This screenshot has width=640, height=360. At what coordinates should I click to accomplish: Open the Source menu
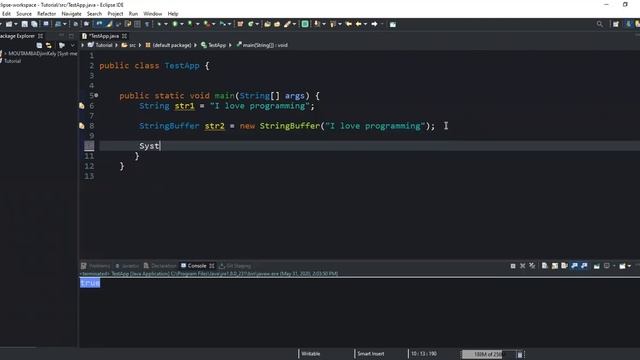click(x=24, y=14)
